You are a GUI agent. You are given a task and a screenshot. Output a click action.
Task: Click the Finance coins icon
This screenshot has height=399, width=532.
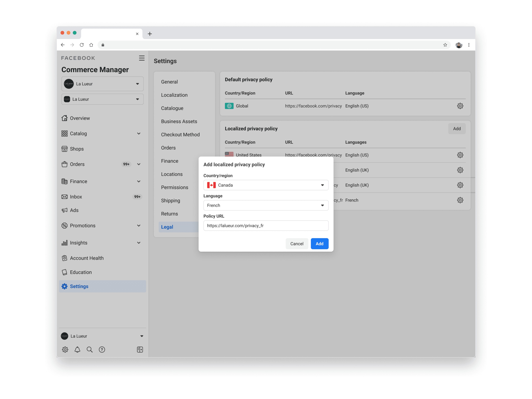[64, 181]
